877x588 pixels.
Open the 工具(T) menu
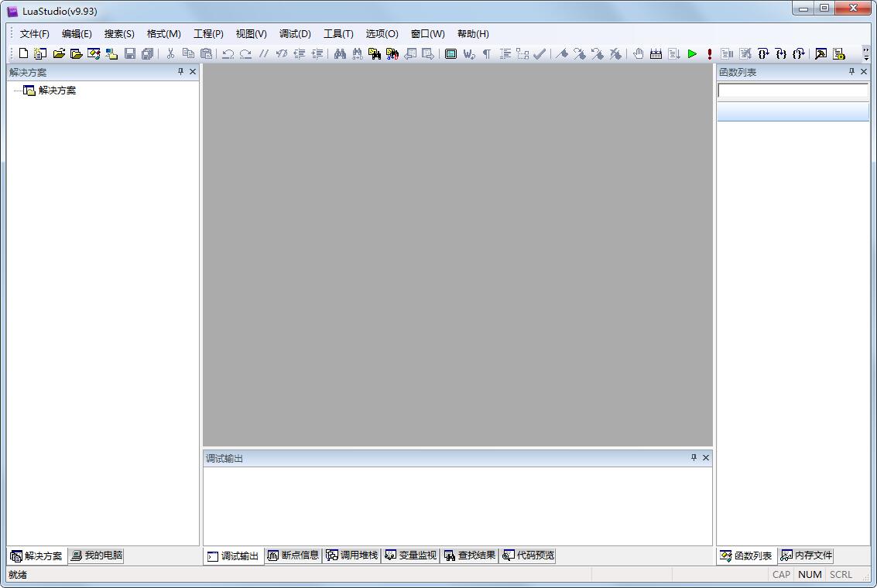tap(338, 33)
